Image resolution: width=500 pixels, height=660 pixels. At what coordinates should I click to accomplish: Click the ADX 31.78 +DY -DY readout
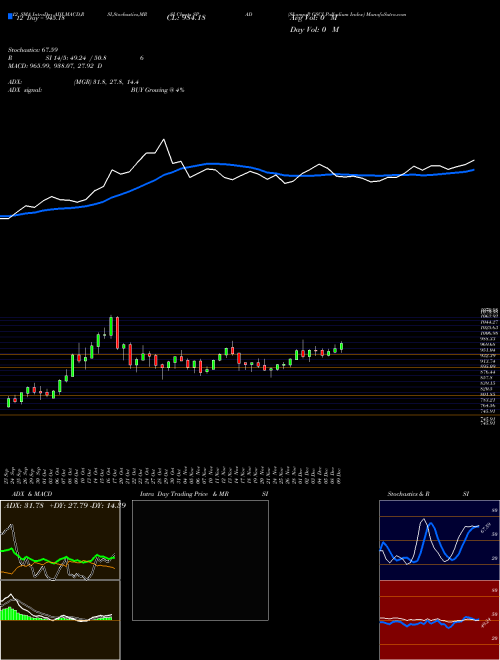click(65, 506)
